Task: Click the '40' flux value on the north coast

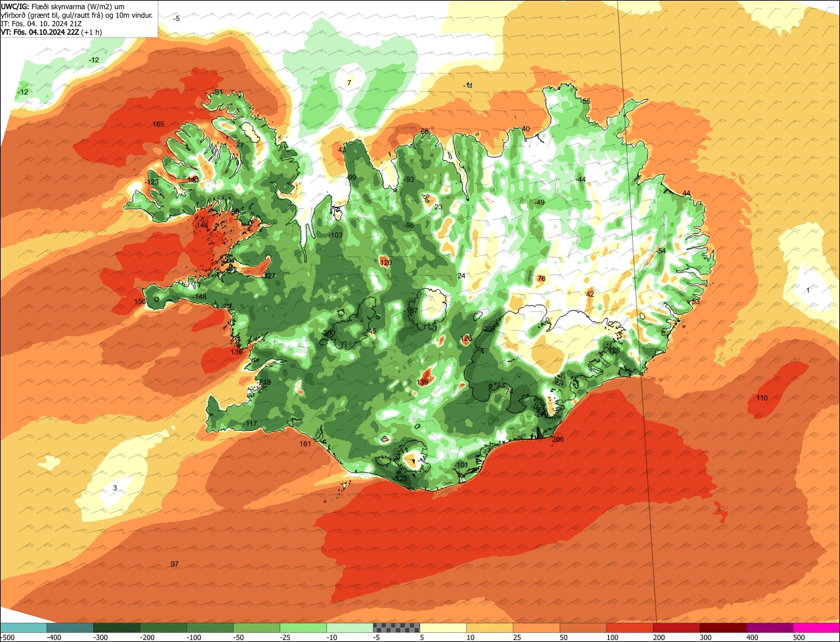Action: click(x=526, y=129)
